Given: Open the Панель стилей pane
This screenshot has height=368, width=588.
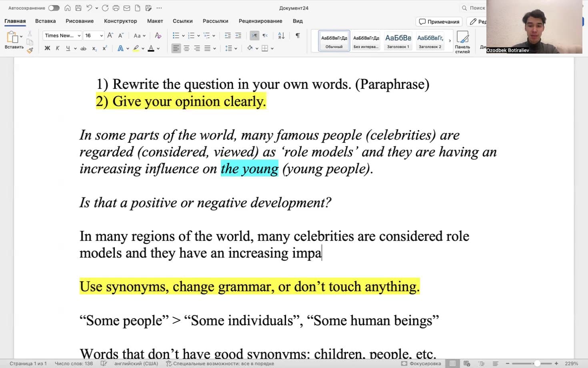Looking at the screenshot, I should click(462, 42).
